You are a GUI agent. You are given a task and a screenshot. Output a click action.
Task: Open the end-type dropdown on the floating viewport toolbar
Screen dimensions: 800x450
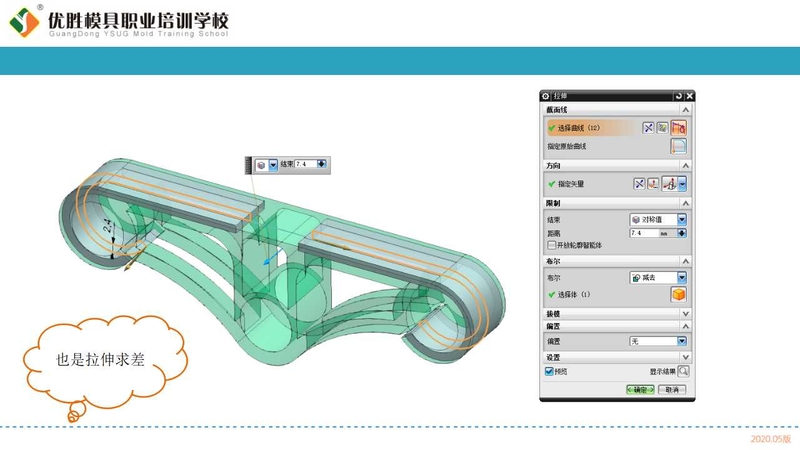click(274, 164)
